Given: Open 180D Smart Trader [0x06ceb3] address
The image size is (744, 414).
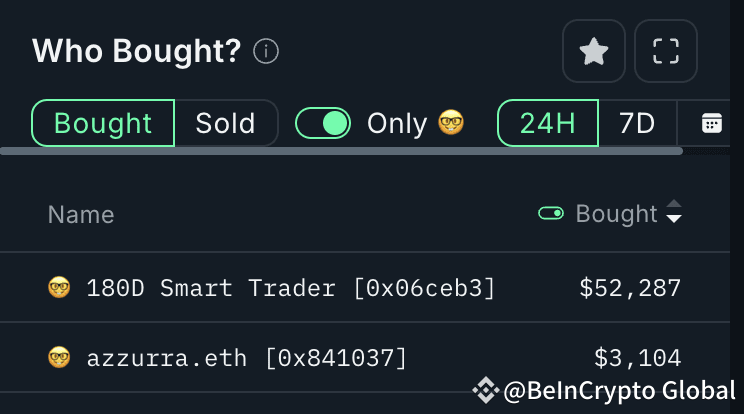Looking at the screenshot, I should pos(291,289).
